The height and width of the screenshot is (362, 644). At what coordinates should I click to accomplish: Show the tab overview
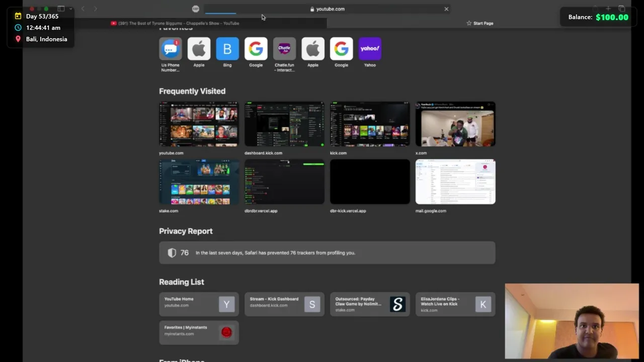[622, 9]
